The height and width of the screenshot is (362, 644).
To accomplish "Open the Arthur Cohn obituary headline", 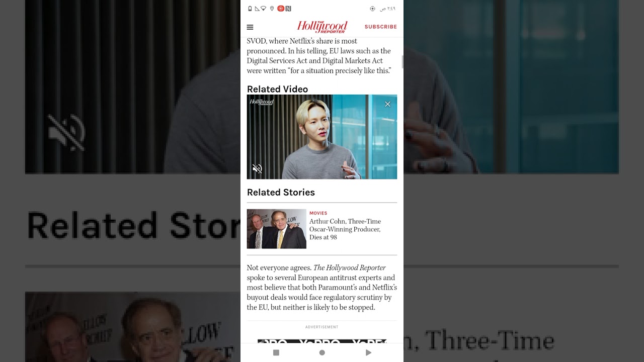I will click(x=345, y=229).
